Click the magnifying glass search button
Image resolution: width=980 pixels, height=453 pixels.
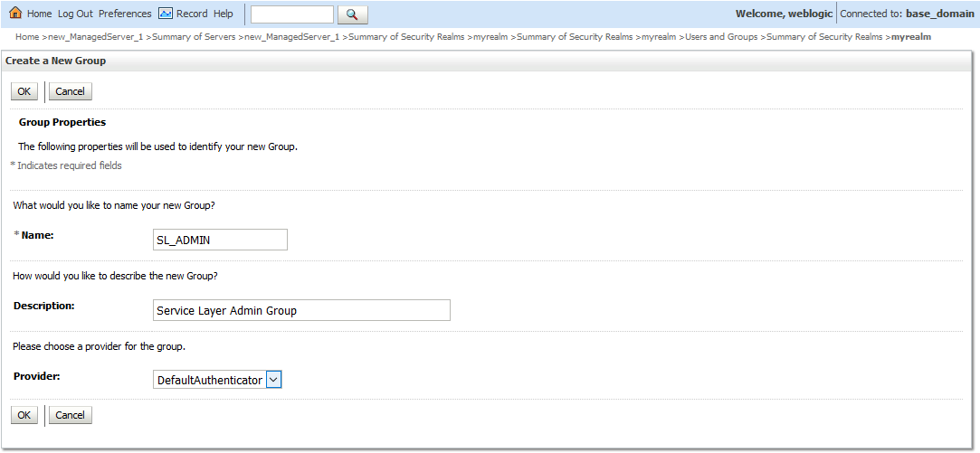pyautogui.click(x=353, y=14)
